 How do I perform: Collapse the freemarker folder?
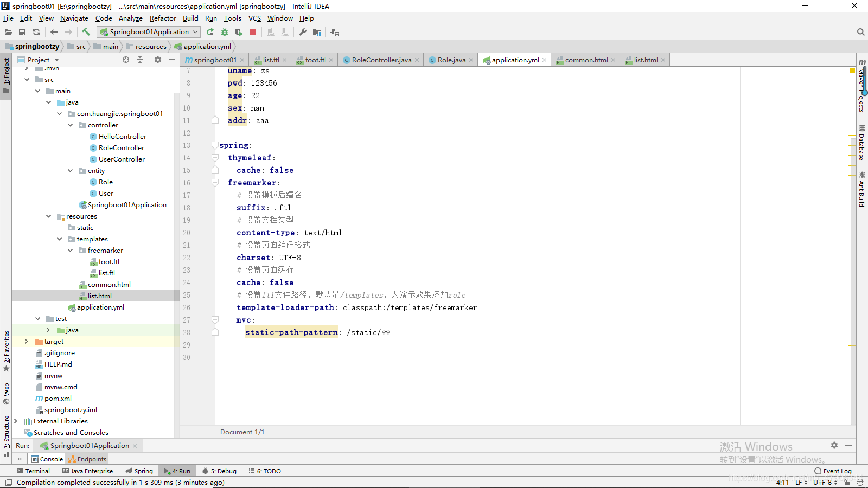tap(71, 251)
